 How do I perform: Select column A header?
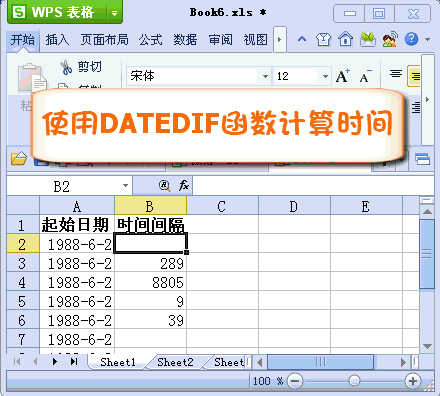point(77,207)
